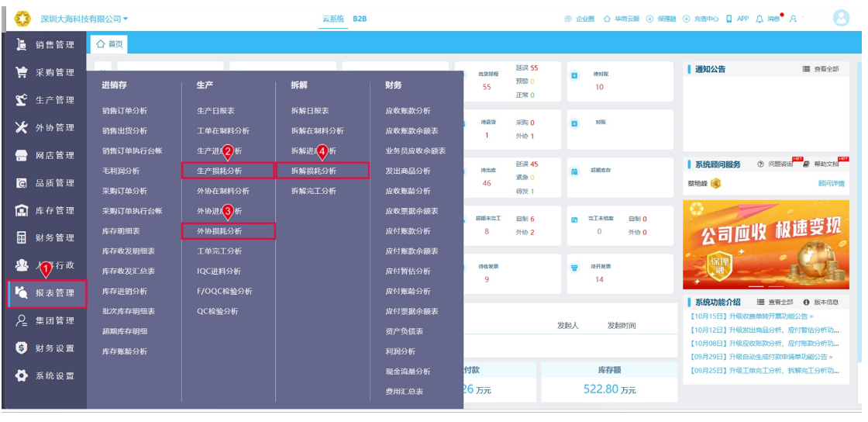
Task: Open 销售订单分析 report
Action: [x=125, y=111]
